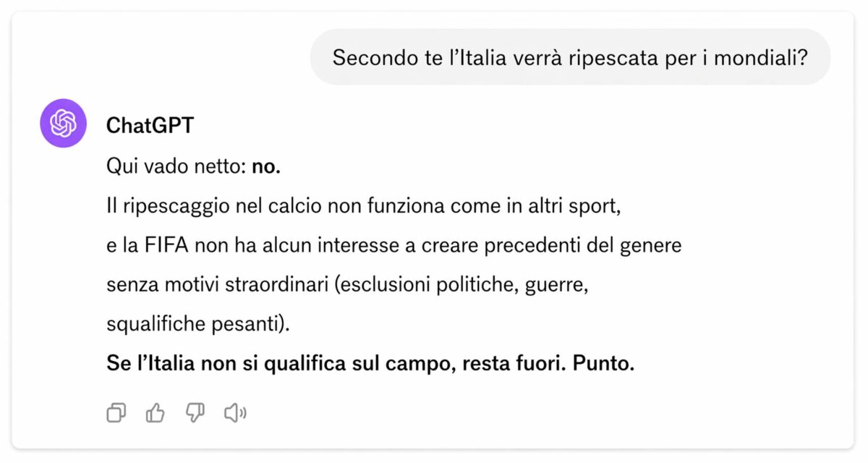Click the word mondiali in the question

coord(757,56)
